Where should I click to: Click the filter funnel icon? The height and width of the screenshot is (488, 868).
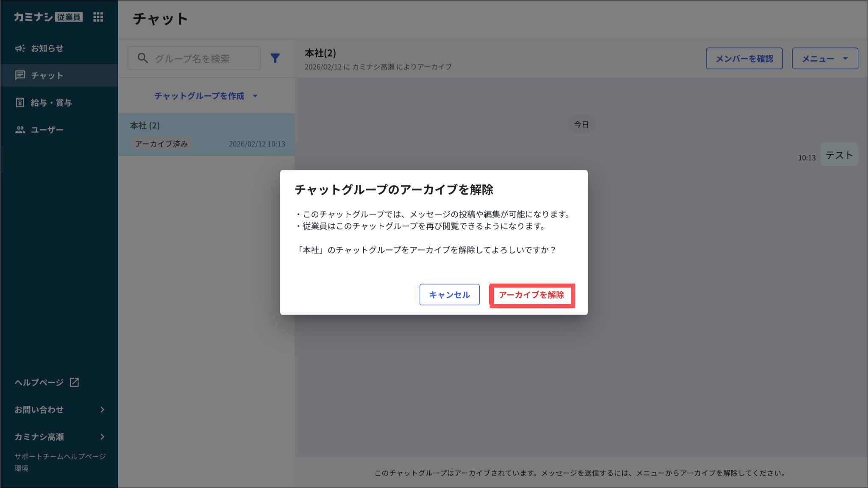tap(275, 58)
